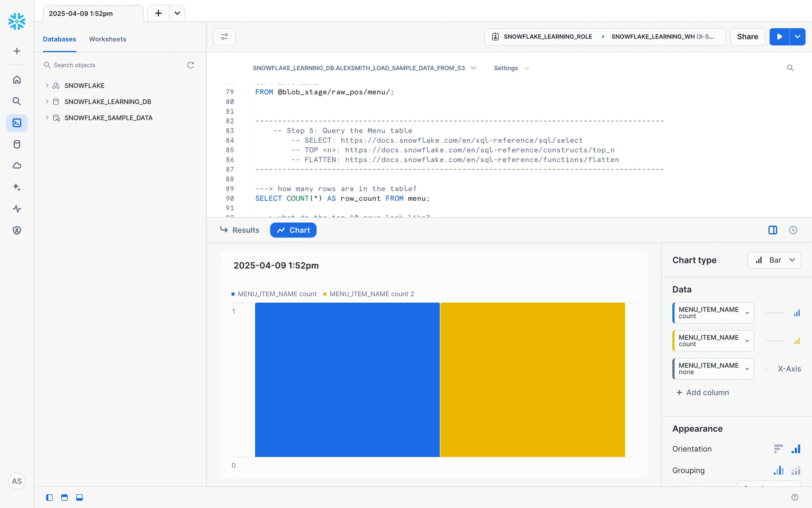Viewport: 812px width, 508px height.
Task: Set orientation to horizontal bars
Action: 778,449
